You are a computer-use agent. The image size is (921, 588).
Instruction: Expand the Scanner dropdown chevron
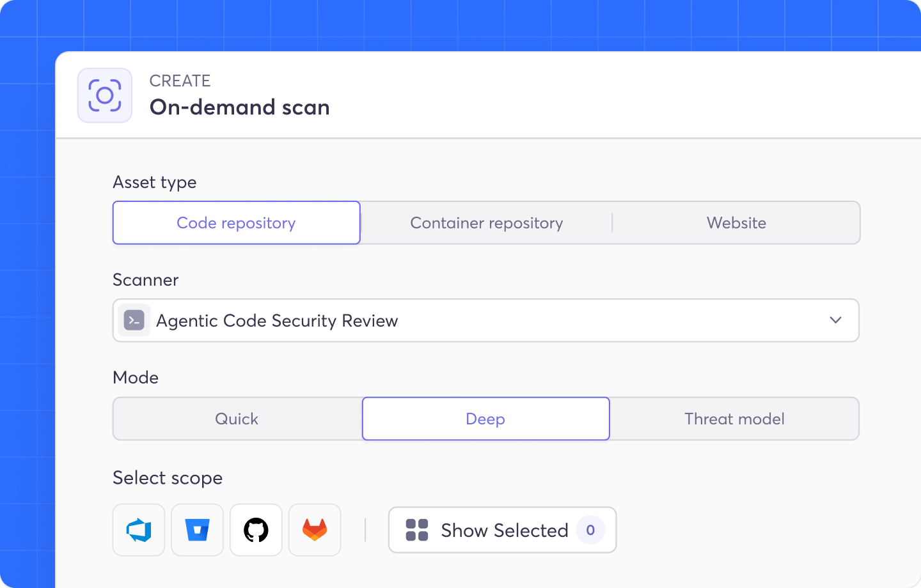(835, 320)
